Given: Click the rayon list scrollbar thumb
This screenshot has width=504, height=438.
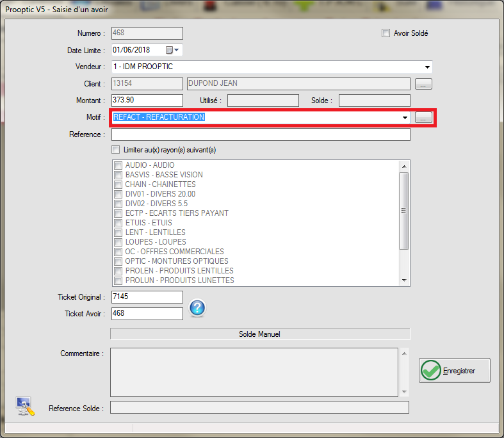Looking at the screenshot, I should (x=404, y=211).
